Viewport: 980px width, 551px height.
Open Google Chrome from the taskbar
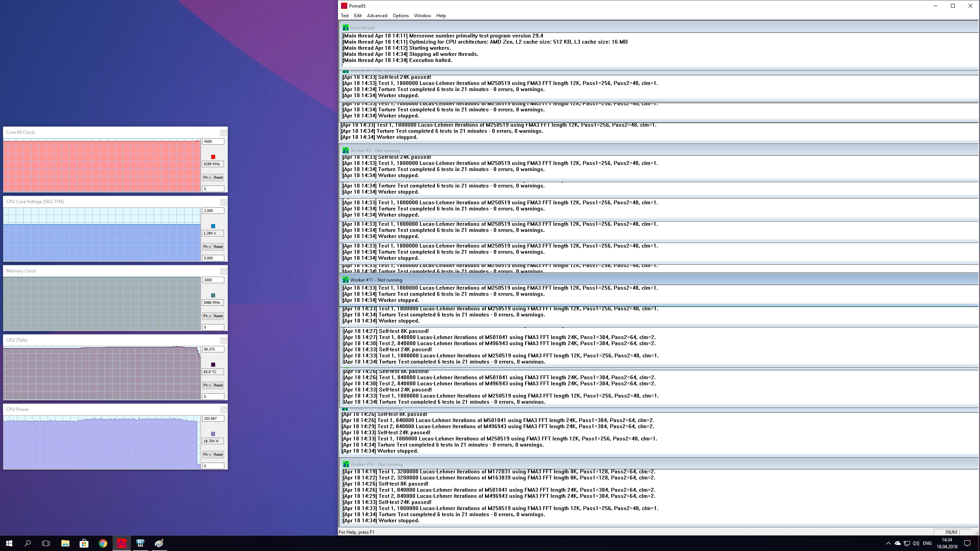(103, 543)
